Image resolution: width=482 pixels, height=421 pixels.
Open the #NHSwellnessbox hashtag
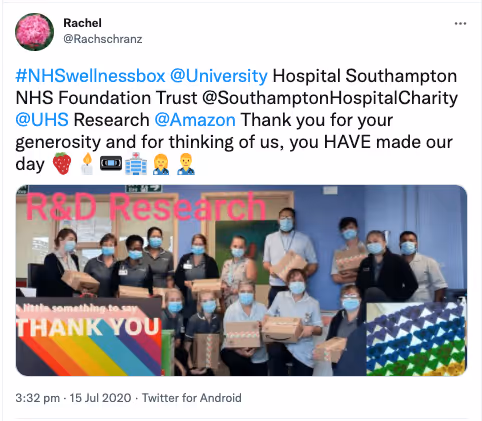click(x=90, y=76)
